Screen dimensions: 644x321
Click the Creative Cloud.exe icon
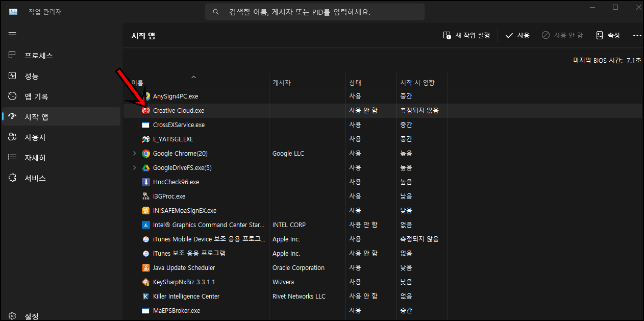click(x=145, y=110)
